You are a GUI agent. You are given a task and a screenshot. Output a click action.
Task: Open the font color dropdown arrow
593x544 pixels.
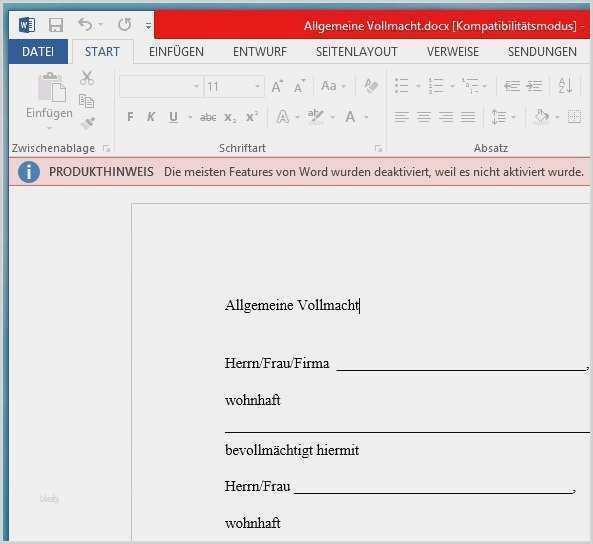coord(366,117)
